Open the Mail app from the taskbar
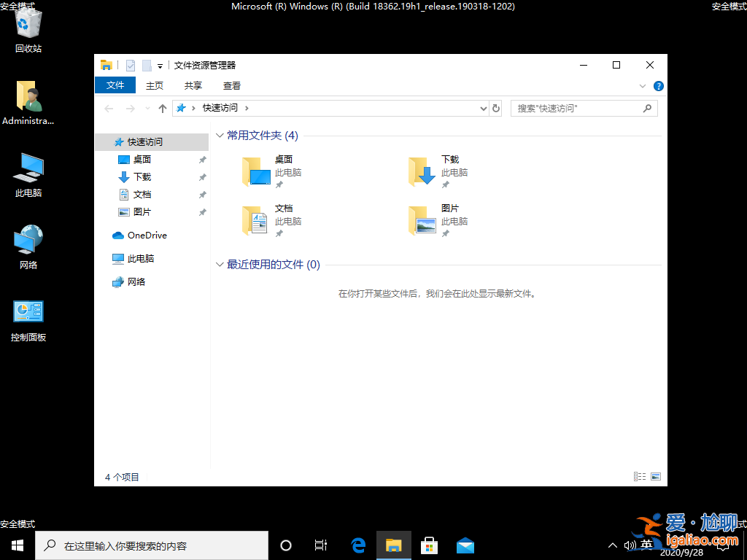This screenshot has height=560, width=747. coord(465,545)
